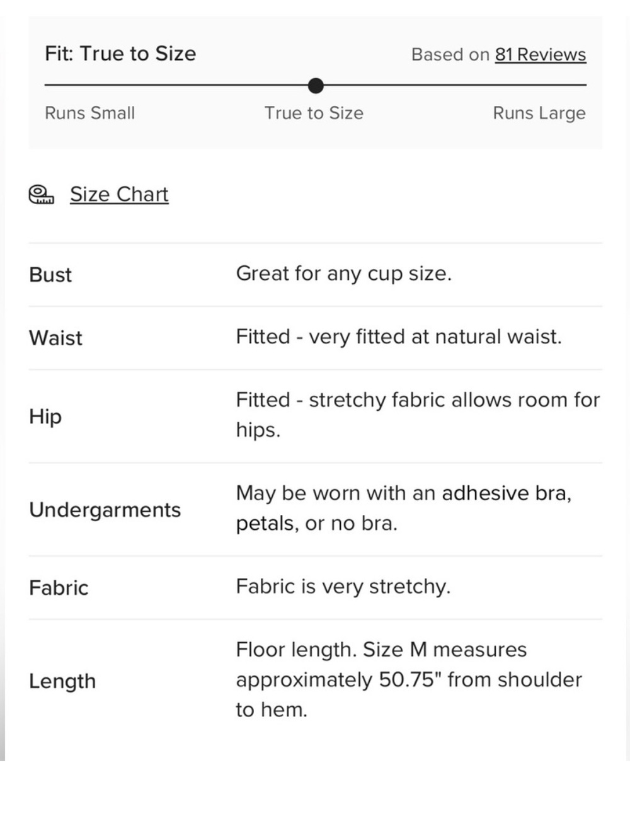Click the Length row label
The height and width of the screenshot is (840, 630).
pos(62,681)
